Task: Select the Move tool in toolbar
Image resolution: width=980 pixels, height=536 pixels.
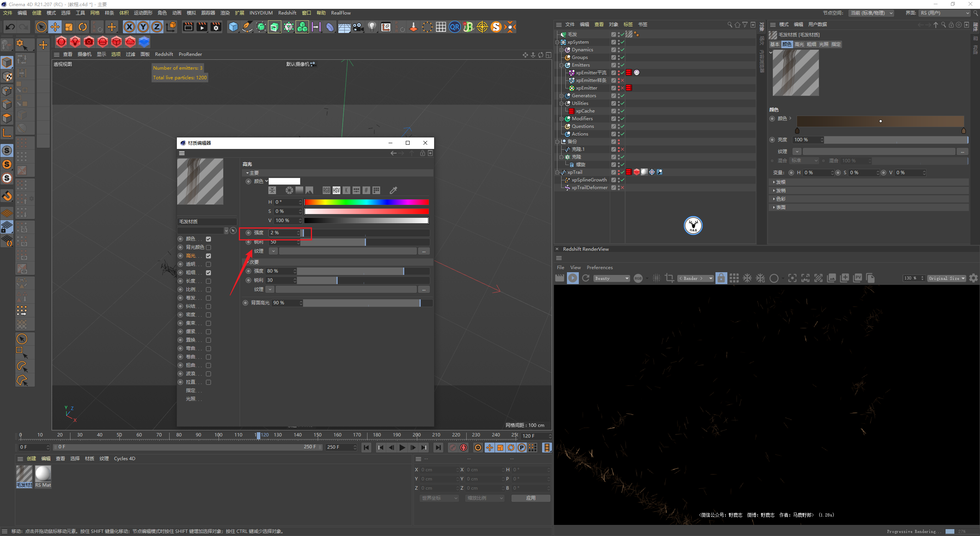Action: tap(55, 27)
